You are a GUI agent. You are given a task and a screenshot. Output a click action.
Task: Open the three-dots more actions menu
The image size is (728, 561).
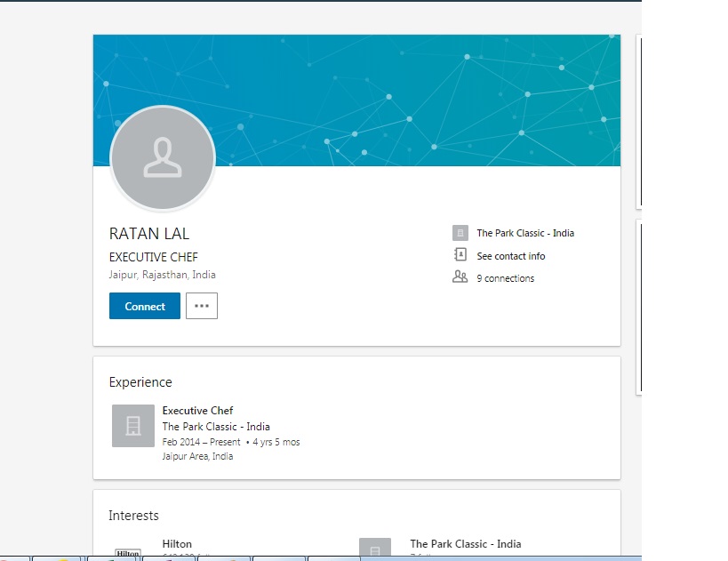(x=202, y=306)
